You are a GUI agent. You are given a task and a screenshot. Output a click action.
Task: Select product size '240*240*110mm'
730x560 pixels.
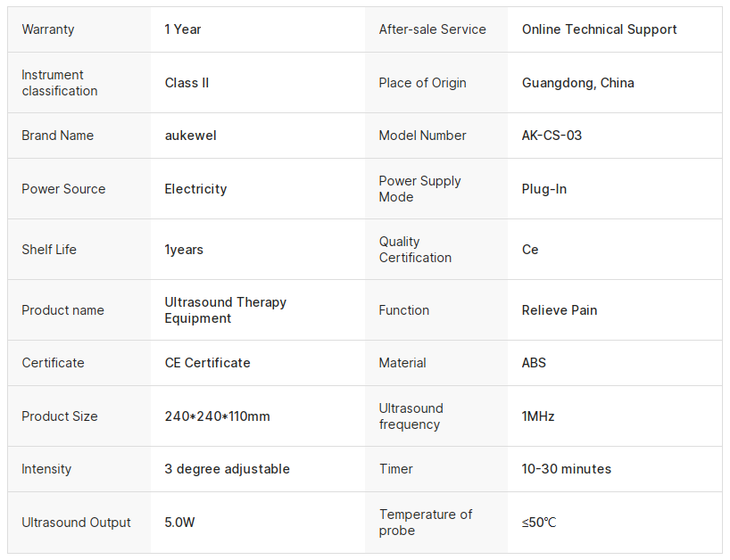click(217, 416)
